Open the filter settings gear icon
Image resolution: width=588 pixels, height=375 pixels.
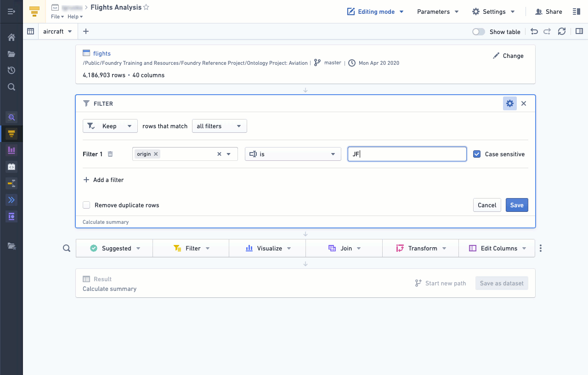coord(510,103)
